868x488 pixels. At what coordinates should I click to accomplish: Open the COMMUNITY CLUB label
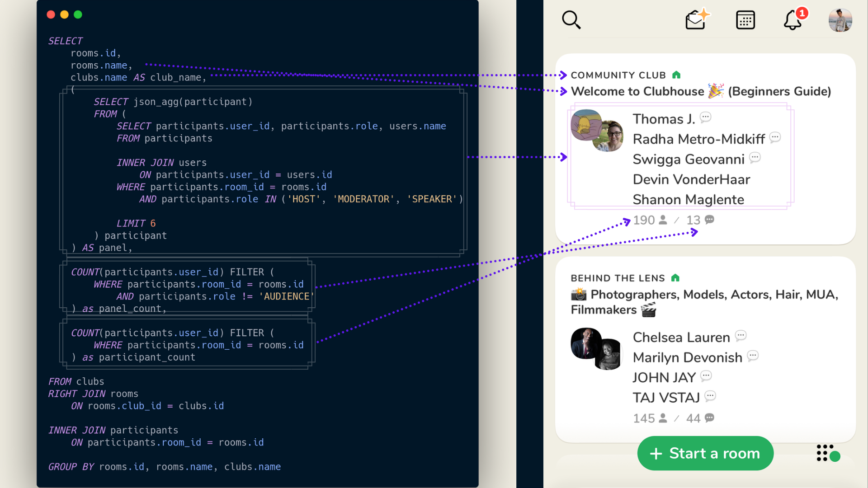click(x=618, y=75)
